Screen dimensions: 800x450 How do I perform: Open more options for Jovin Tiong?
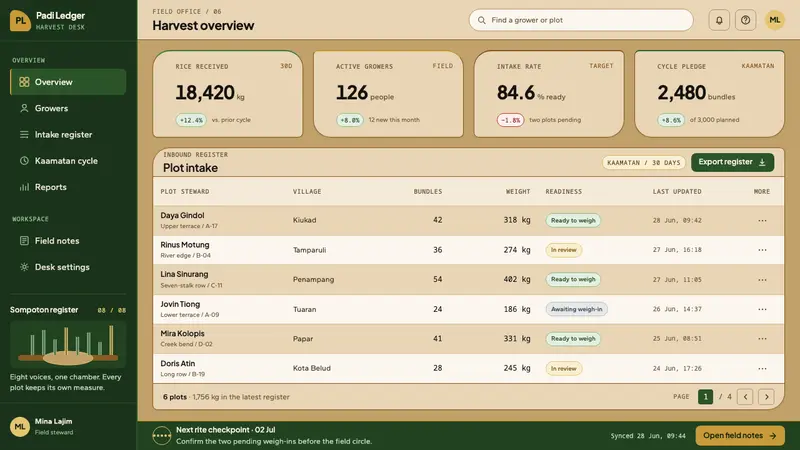pos(762,309)
